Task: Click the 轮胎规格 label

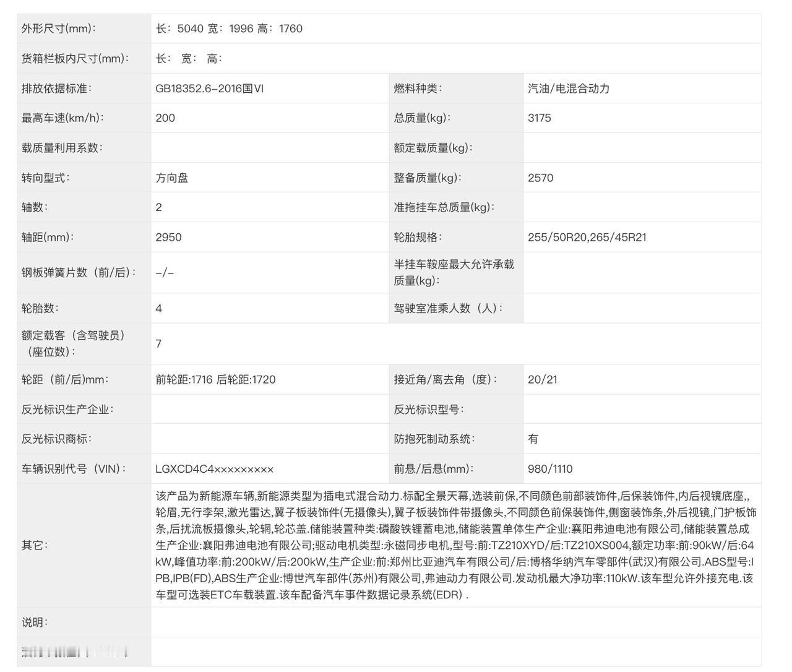Action: point(418,237)
